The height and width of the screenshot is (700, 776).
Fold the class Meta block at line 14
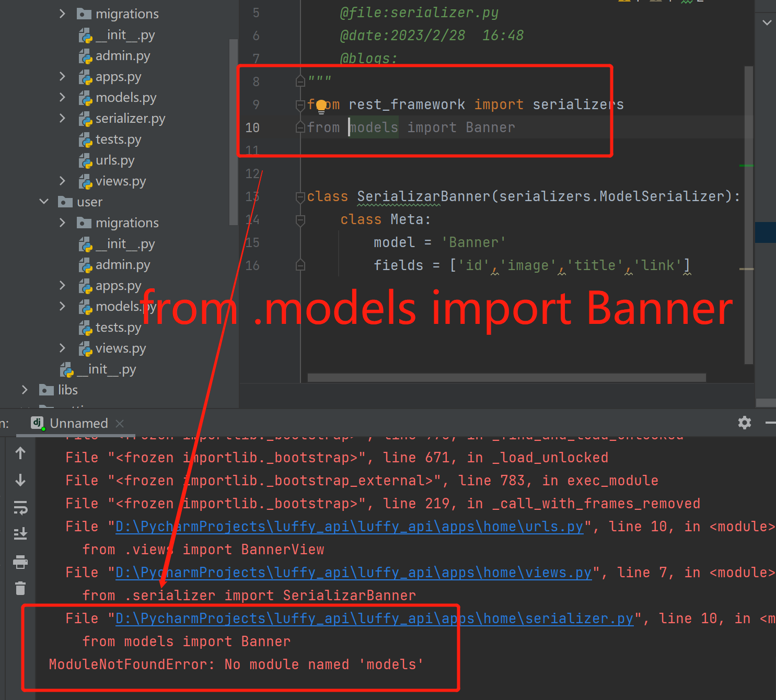300,220
